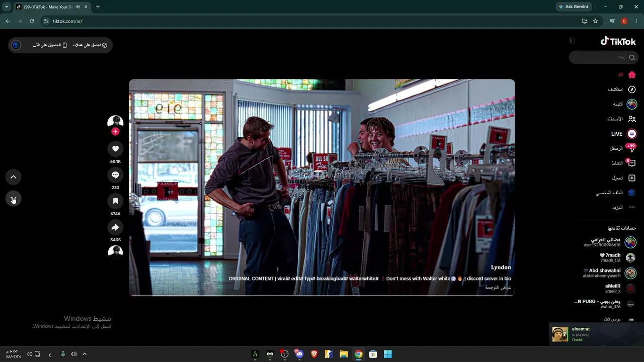Open File Explorer from the taskbar
644x362 pixels.
344,354
